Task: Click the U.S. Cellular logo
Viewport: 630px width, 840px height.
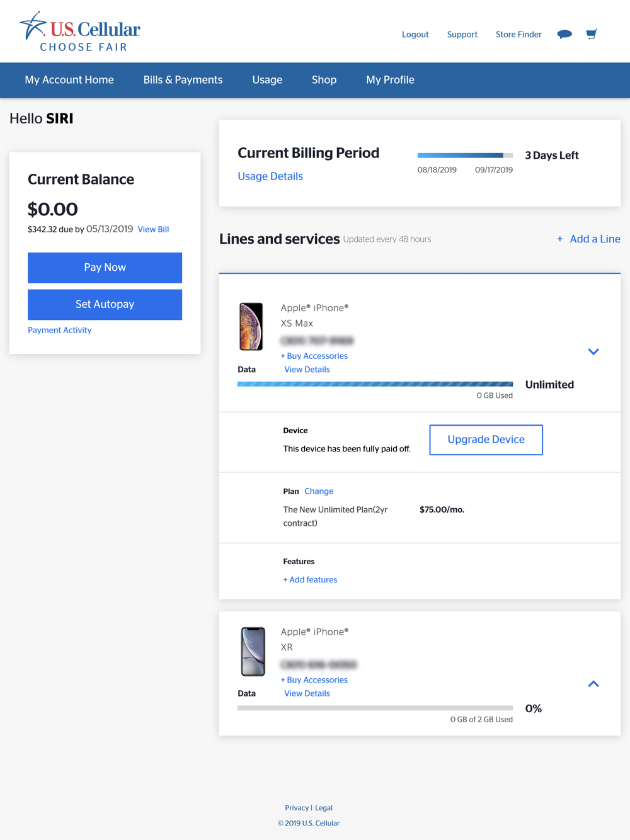Action: point(80,31)
